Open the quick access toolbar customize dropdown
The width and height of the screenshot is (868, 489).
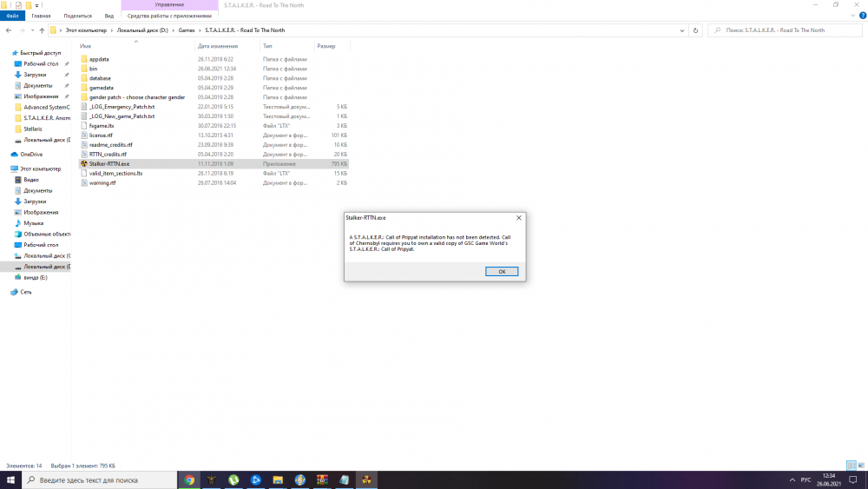36,5
